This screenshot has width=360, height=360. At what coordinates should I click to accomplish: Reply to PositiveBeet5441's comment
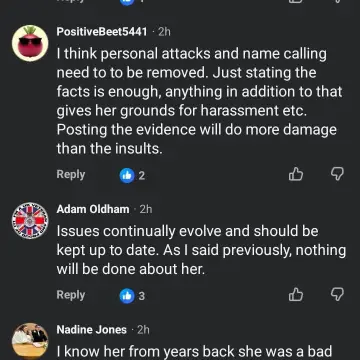(71, 175)
